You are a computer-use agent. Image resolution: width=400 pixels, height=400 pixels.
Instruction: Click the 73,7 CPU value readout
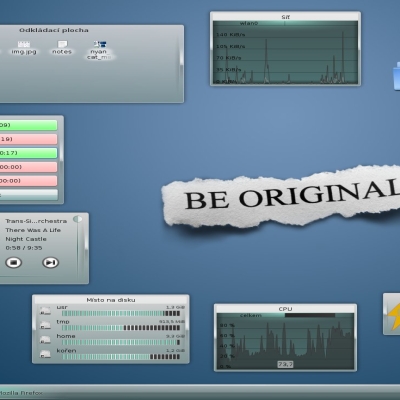[x=285, y=364]
